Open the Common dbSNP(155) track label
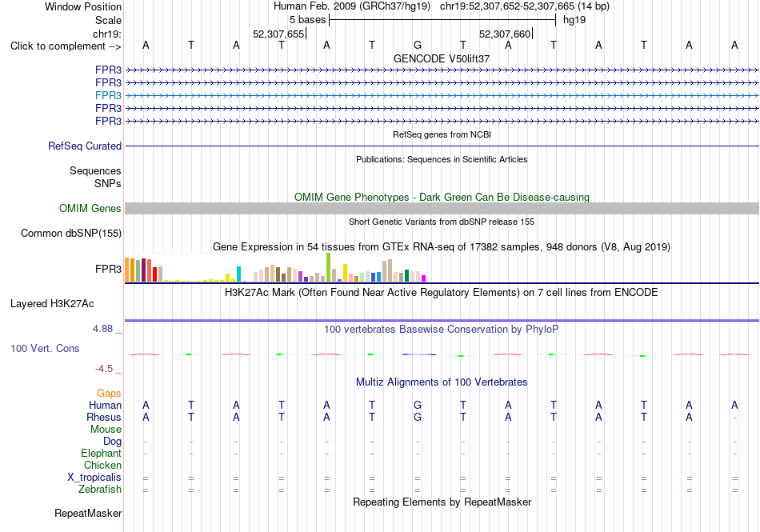 71,233
